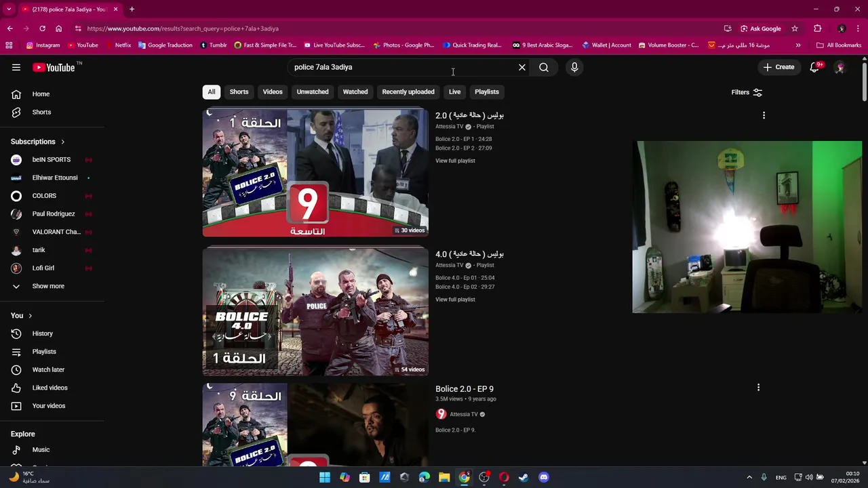
Task: Open Instagram bookmark
Action: (x=43, y=45)
